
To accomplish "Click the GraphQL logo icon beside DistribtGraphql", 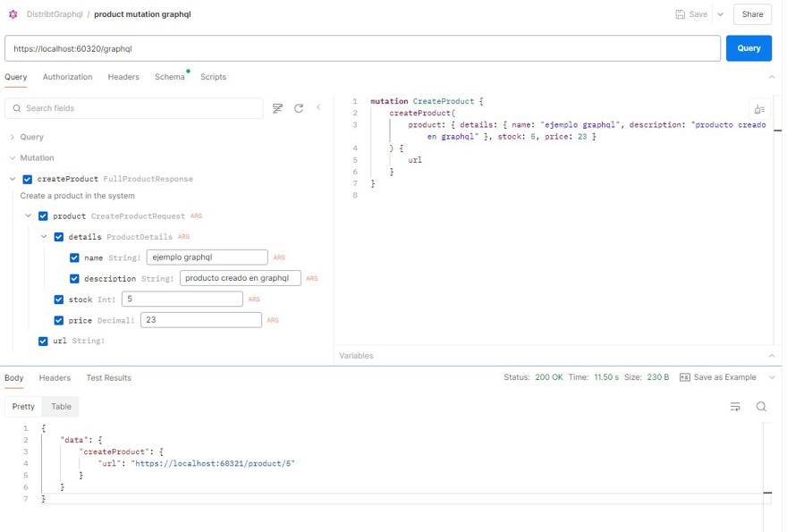I will tap(13, 14).
